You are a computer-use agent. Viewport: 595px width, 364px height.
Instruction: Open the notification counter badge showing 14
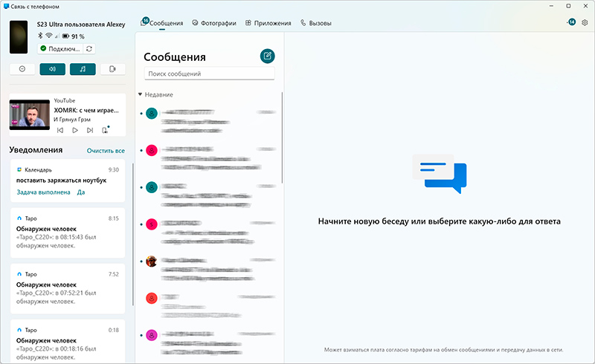(570, 23)
